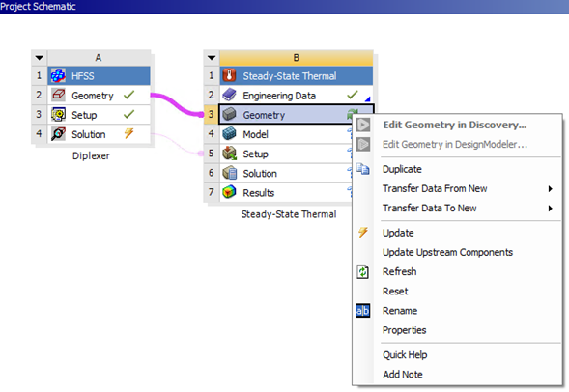The height and width of the screenshot is (392, 569).
Task: Open system B dropdown arrow menu
Action: tap(212, 58)
